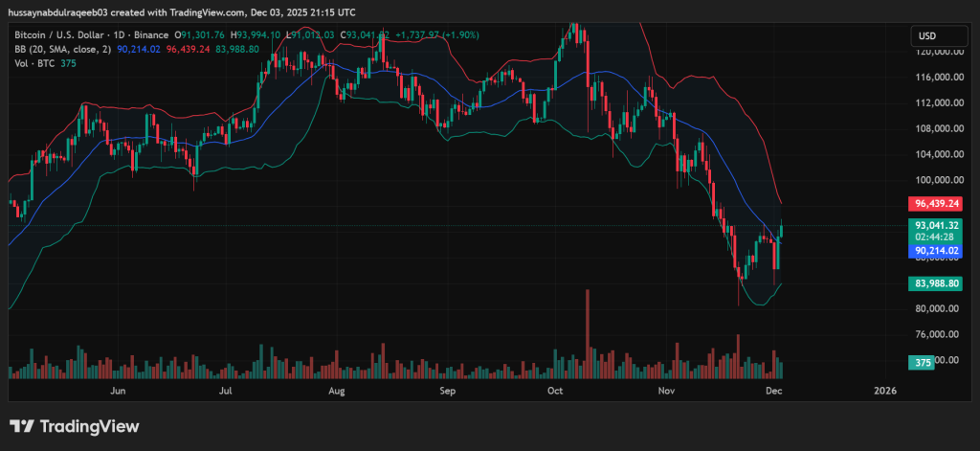
Task: Click the Aug marker on the time axis
Action: (x=336, y=391)
